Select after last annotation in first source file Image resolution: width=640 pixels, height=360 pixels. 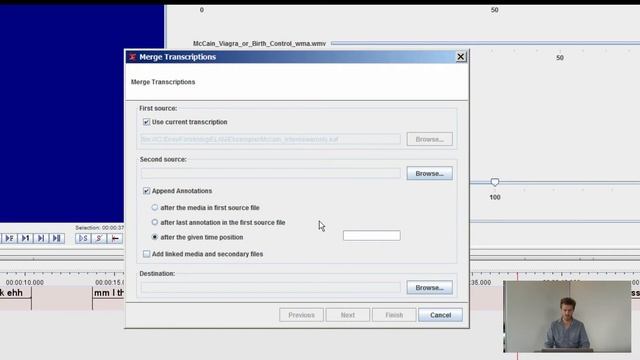pyautogui.click(x=155, y=222)
